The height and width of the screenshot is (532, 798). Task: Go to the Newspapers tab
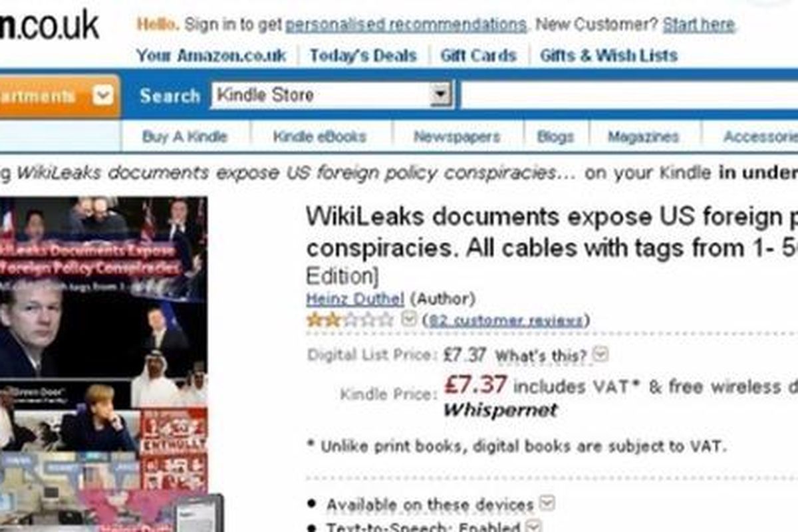(x=457, y=137)
